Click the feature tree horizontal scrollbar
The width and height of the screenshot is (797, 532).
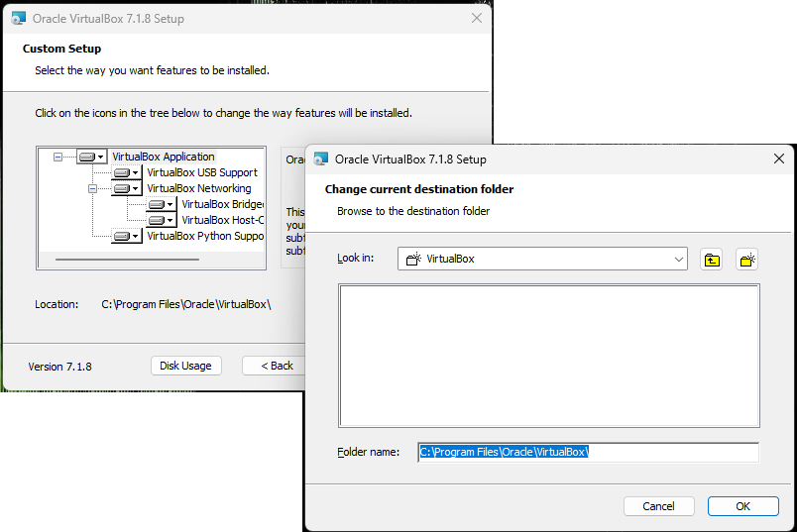pos(127,260)
